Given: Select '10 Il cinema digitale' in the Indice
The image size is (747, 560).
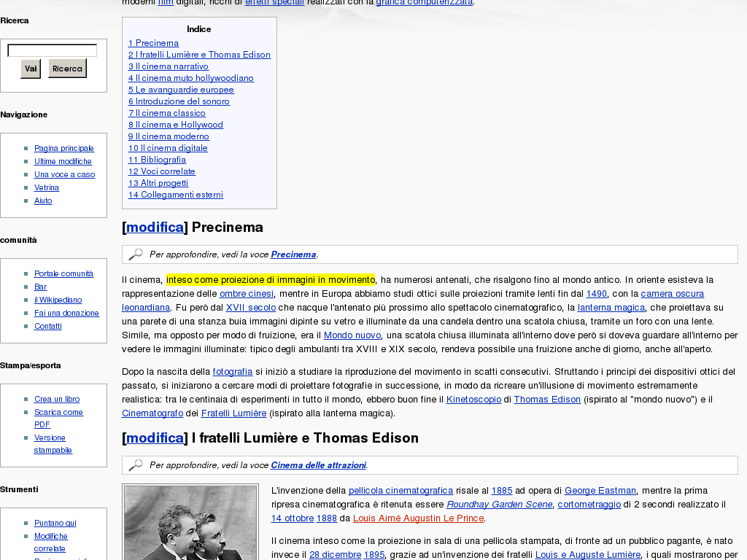Looking at the screenshot, I should click(x=168, y=148).
